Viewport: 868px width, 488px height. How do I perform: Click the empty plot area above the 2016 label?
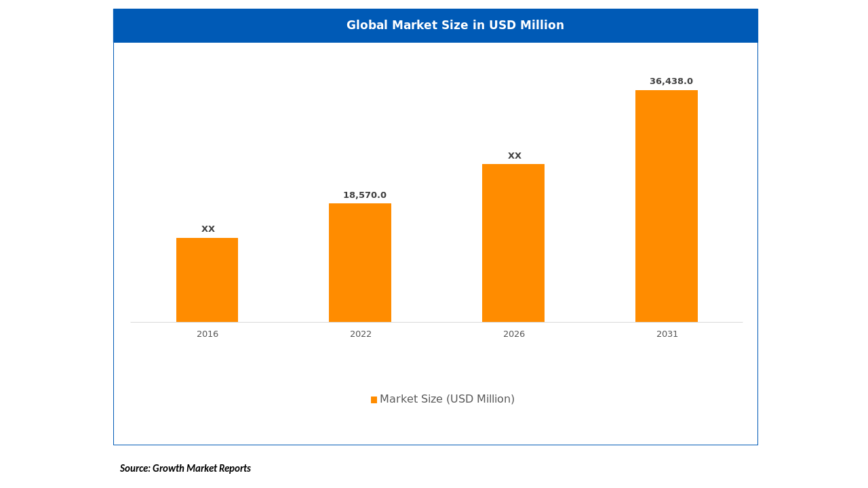(x=207, y=136)
